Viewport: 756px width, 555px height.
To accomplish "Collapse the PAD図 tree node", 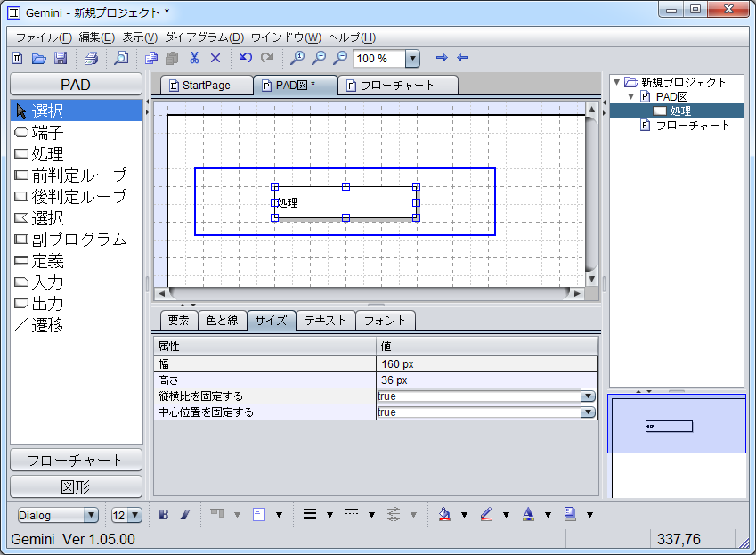I will (631, 96).
